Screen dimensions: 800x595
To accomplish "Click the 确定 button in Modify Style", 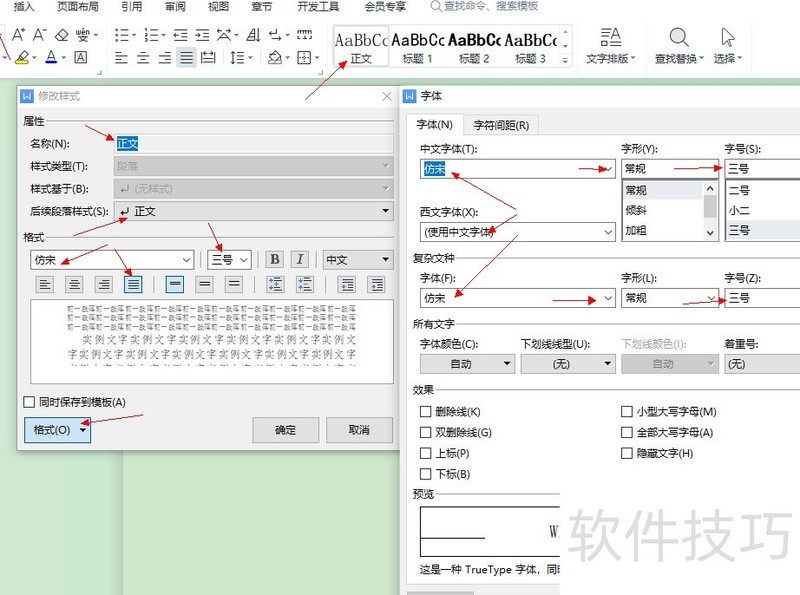I will [285, 430].
